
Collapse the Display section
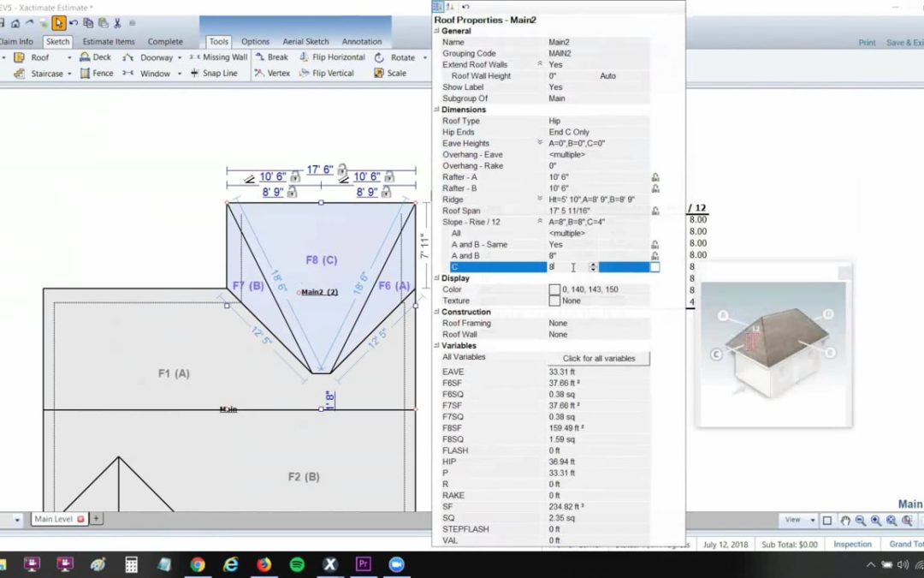click(x=436, y=277)
